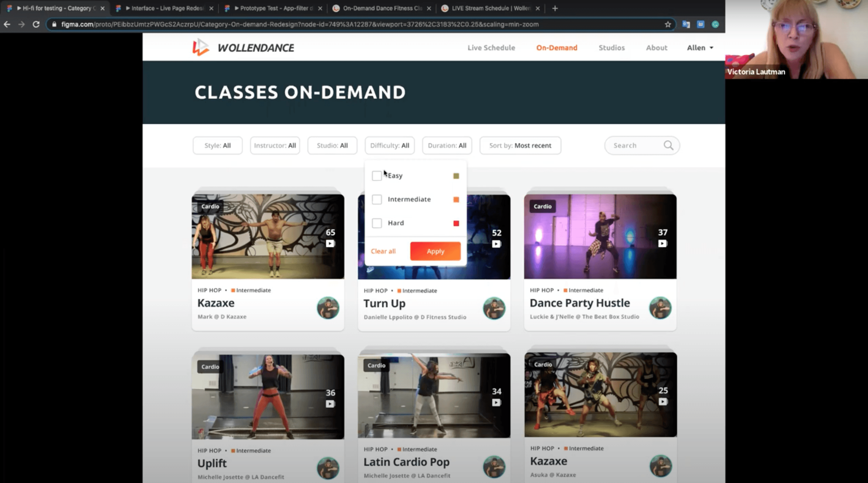
Task: Go to Live Schedule nav item
Action: (x=491, y=48)
